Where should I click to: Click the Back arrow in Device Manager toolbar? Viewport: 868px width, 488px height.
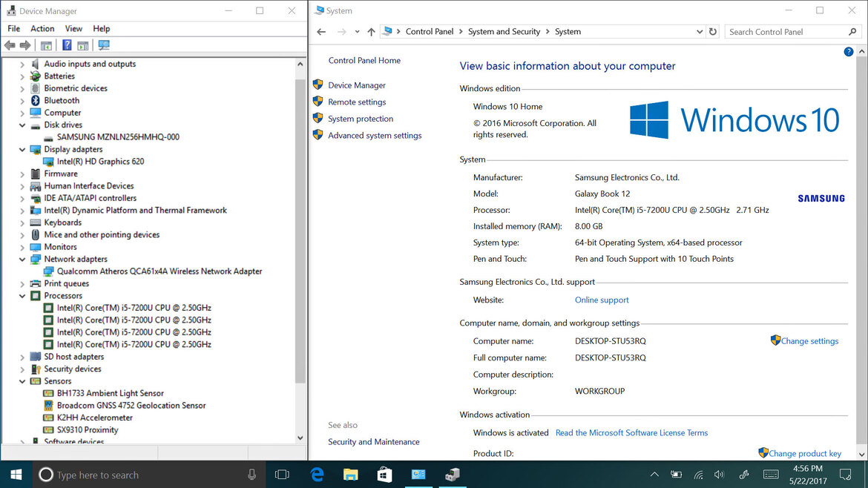click(x=10, y=45)
